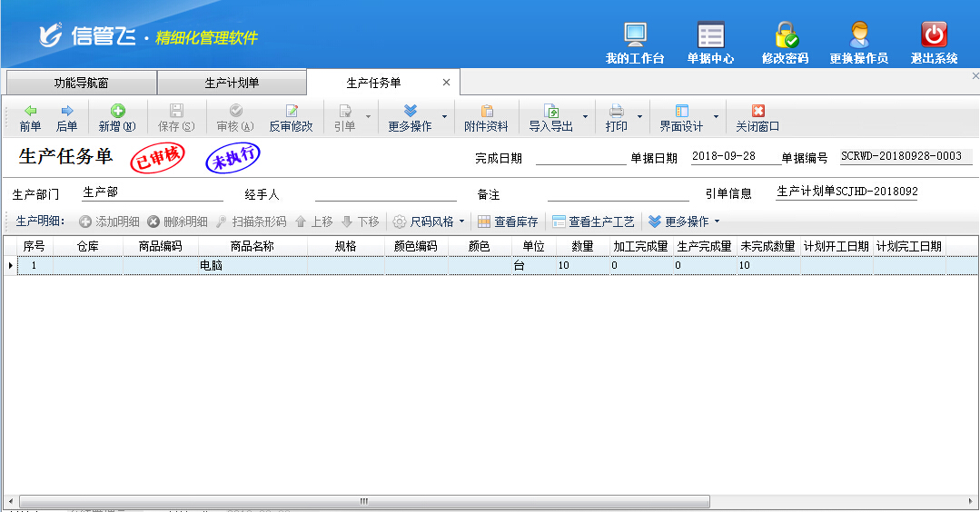Click the 查看库存 button
980x512 pixels.
(508, 222)
